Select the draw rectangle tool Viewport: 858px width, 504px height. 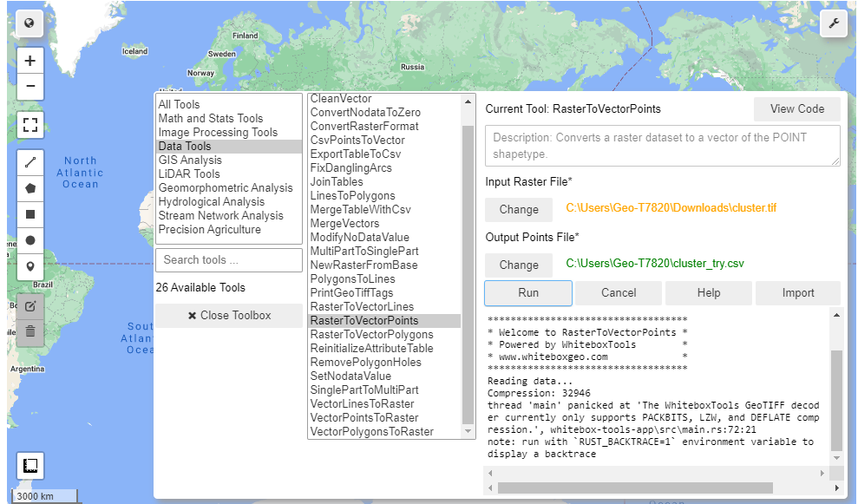(x=29, y=213)
